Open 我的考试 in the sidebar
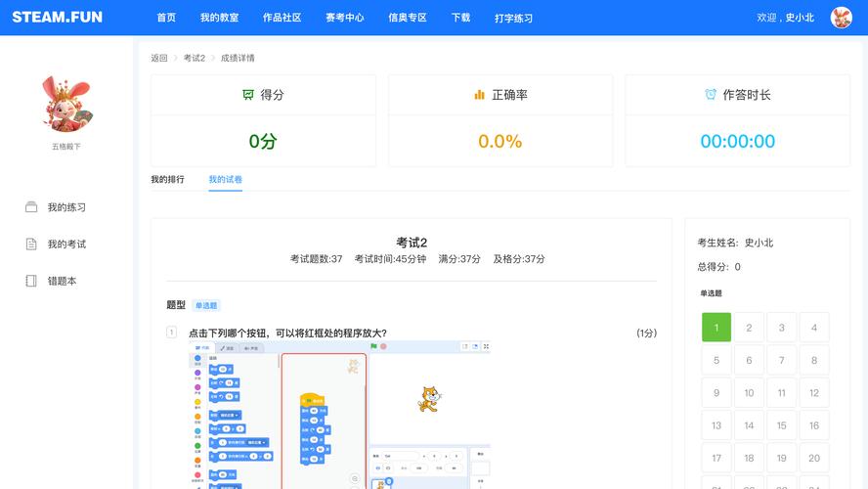 click(x=66, y=244)
